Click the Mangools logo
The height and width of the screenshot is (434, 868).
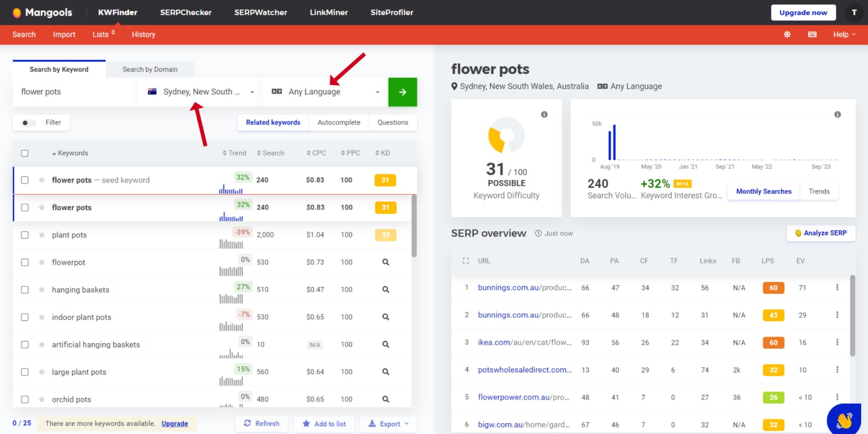42,12
